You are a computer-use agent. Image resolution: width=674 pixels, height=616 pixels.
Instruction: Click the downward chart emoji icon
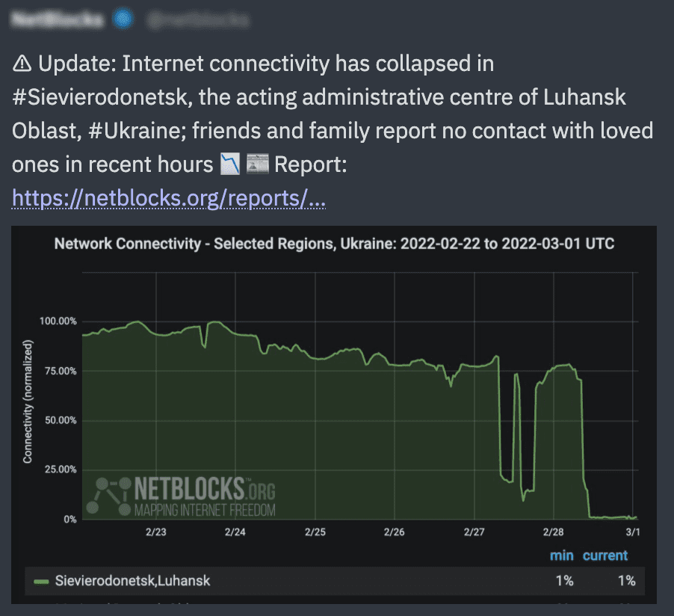point(230,164)
